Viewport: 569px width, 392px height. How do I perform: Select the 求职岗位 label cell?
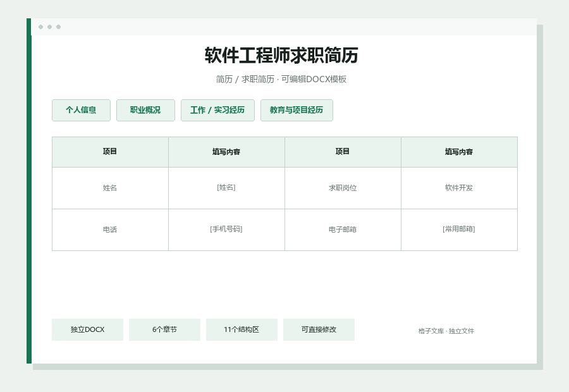click(x=343, y=188)
